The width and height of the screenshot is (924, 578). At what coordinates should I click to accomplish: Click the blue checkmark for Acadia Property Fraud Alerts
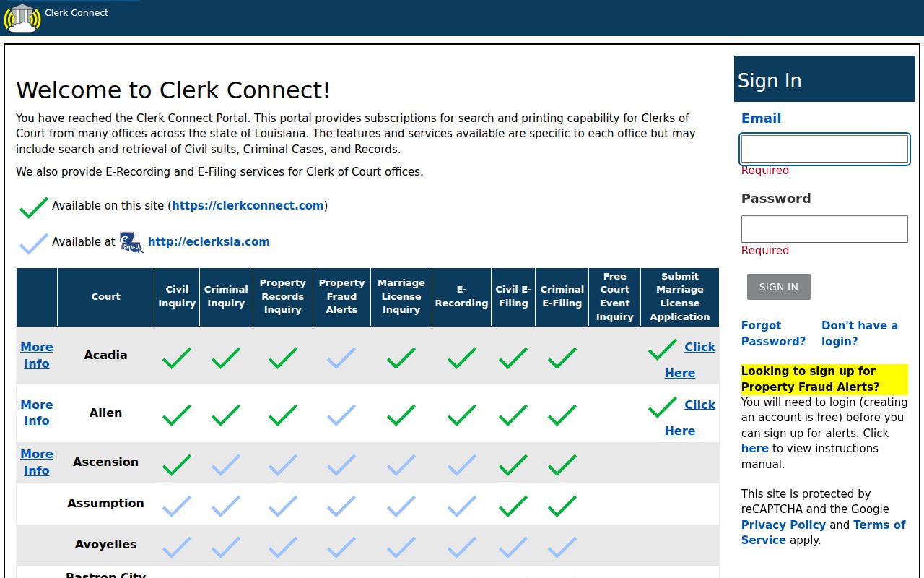click(x=341, y=358)
